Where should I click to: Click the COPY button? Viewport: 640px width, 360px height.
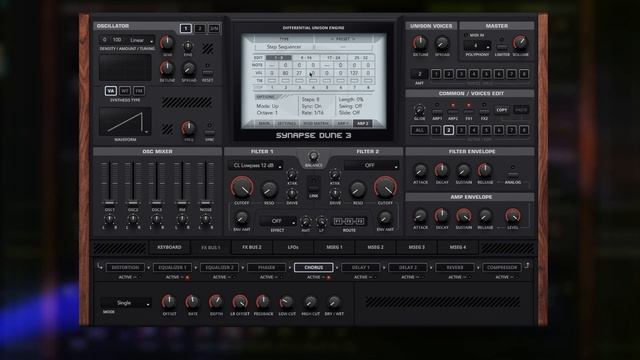click(x=502, y=110)
